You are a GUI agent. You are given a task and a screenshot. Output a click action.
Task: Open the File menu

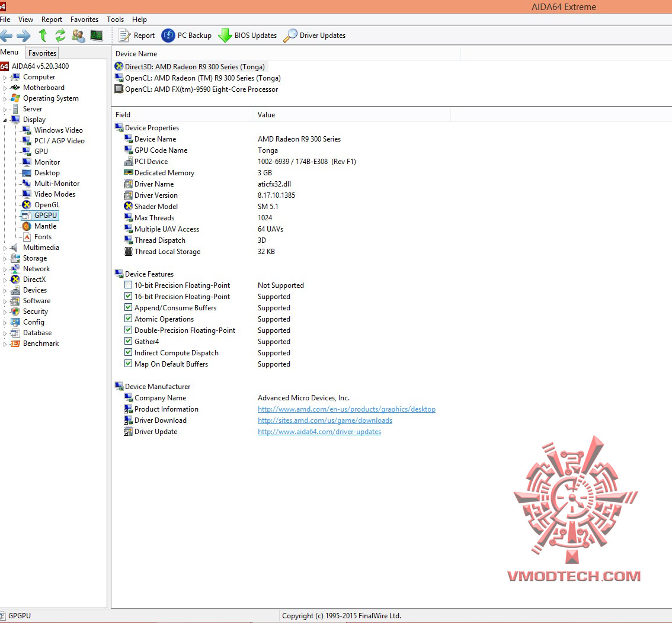(5, 20)
